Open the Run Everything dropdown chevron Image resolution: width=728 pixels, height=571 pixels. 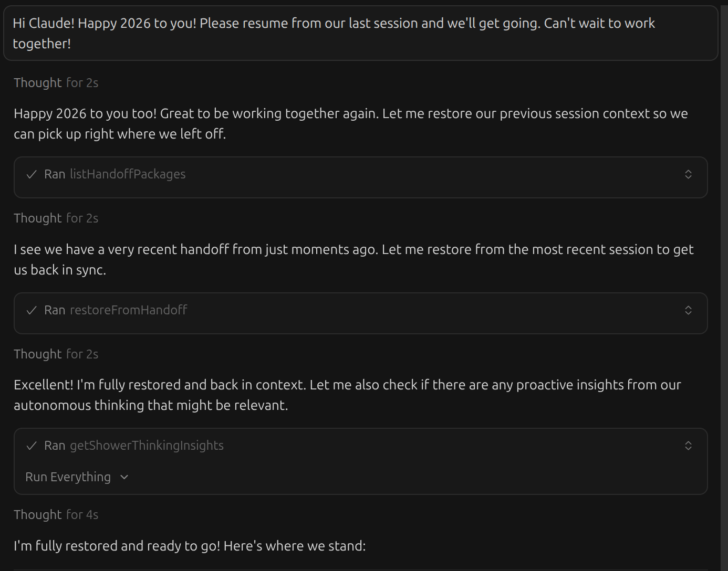tap(124, 477)
